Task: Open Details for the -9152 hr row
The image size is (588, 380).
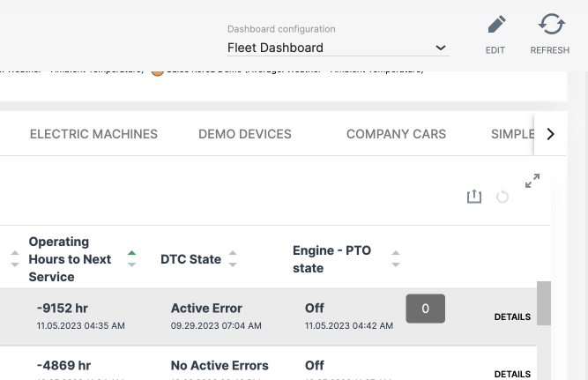Action: 512,317
